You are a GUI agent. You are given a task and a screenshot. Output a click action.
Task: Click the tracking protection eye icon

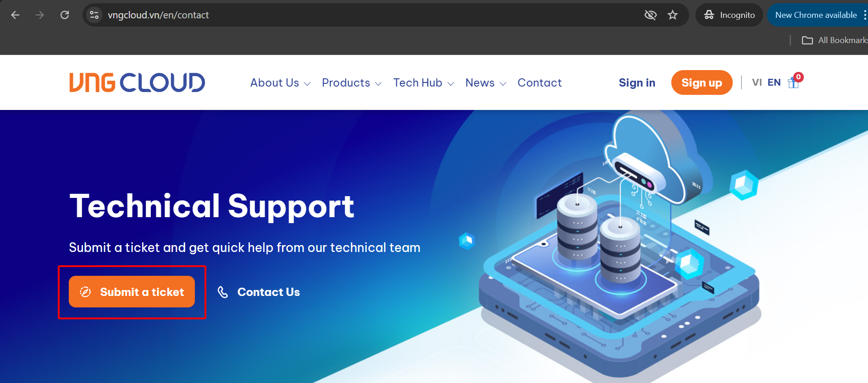click(650, 15)
